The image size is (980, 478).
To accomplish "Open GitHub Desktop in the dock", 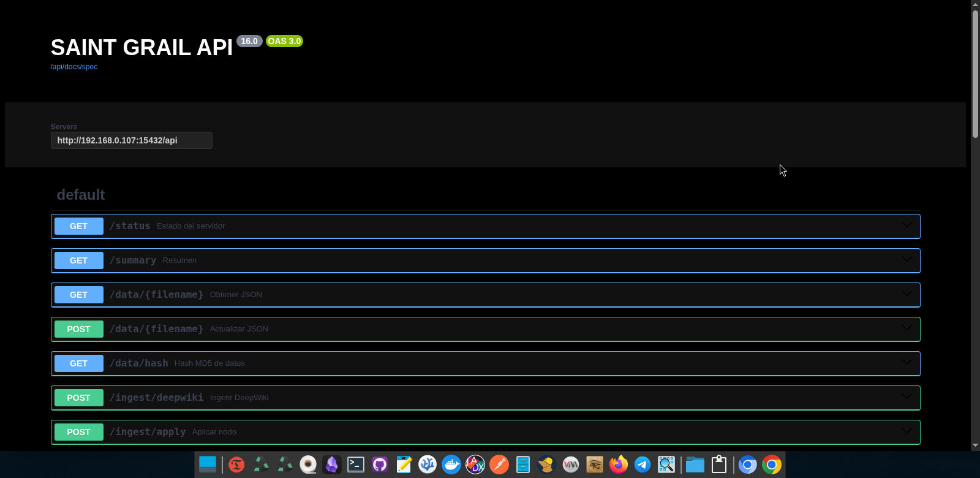I will click(x=380, y=465).
